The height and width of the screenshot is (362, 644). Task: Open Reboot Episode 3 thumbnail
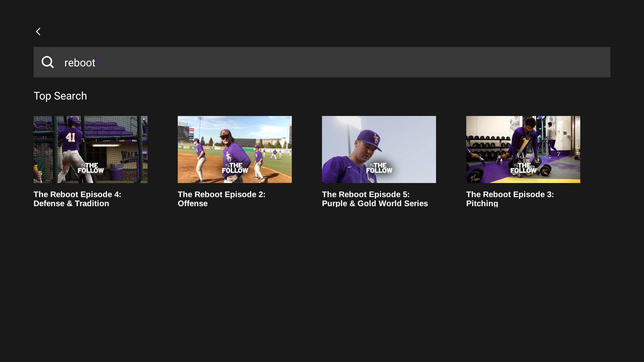(x=523, y=149)
